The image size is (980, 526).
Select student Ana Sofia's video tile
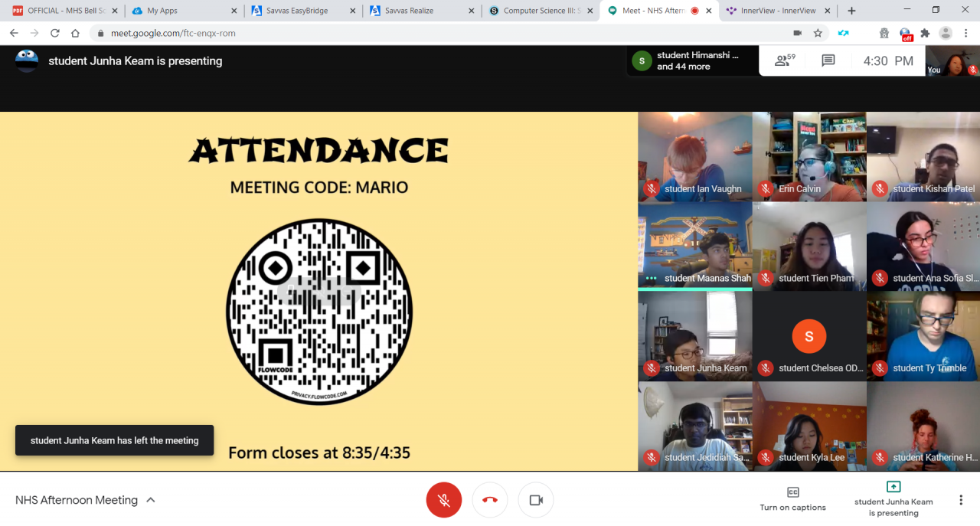(923, 246)
